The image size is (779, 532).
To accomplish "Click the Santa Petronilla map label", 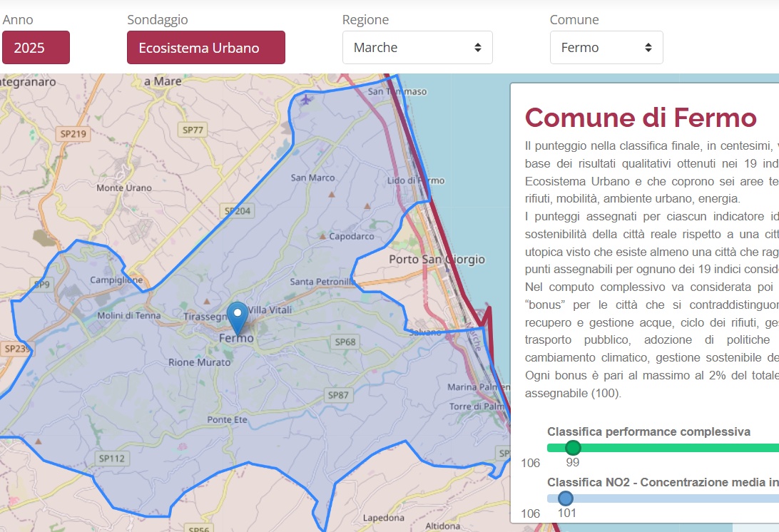I will (322, 282).
